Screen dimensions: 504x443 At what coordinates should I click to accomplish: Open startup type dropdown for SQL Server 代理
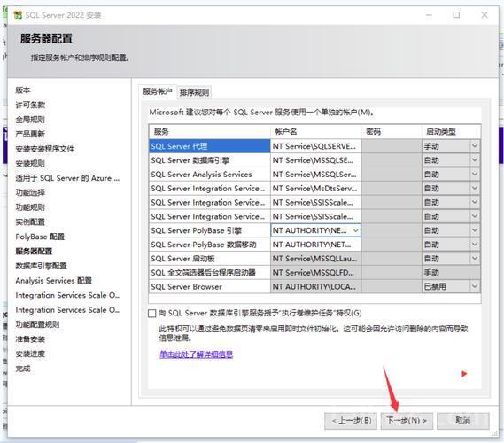475,146
